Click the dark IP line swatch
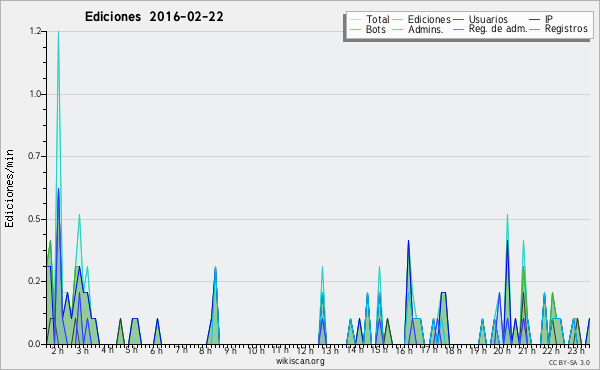The image size is (600, 370). tap(535, 20)
